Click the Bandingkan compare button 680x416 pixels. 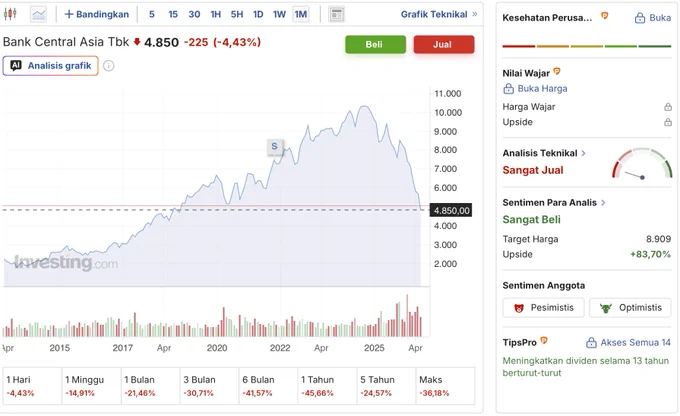pyautogui.click(x=97, y=14)
